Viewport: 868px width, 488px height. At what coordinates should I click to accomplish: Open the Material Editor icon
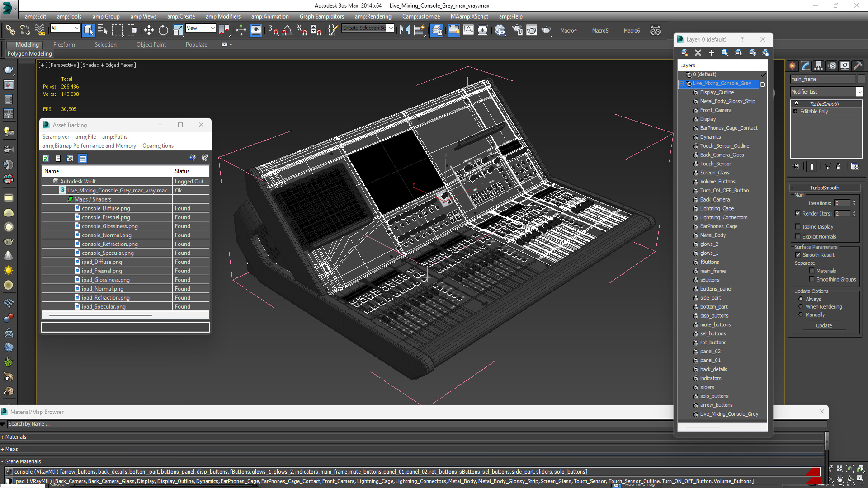[x=500, y=30]
